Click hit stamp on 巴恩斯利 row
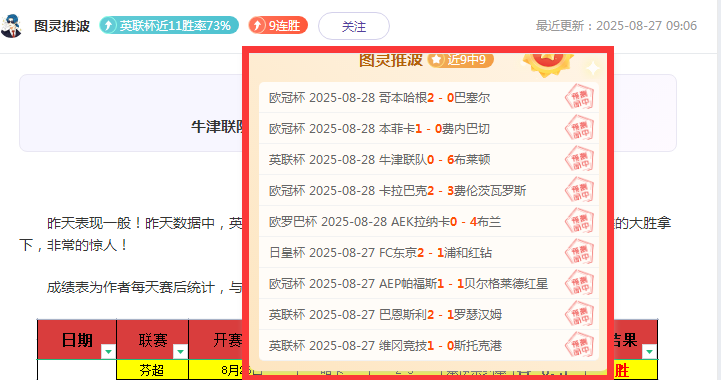721x380 pixels. click(x=579, y=314)
